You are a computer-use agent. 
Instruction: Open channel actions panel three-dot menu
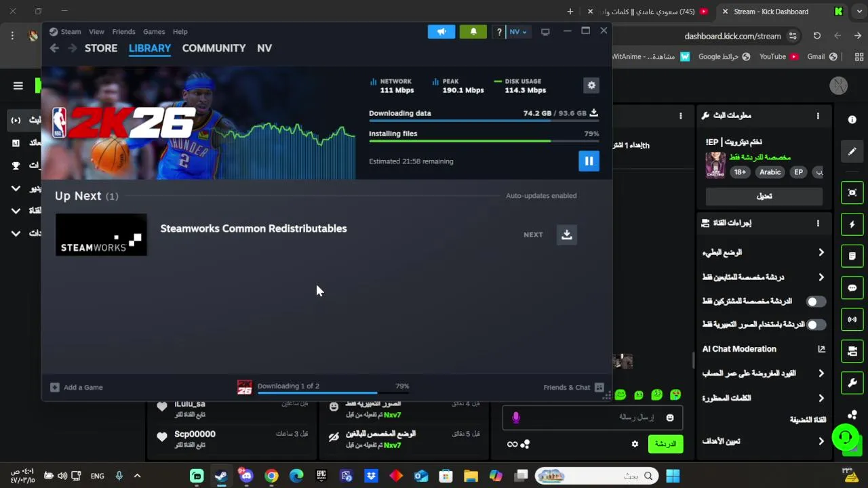click(818, 223)
